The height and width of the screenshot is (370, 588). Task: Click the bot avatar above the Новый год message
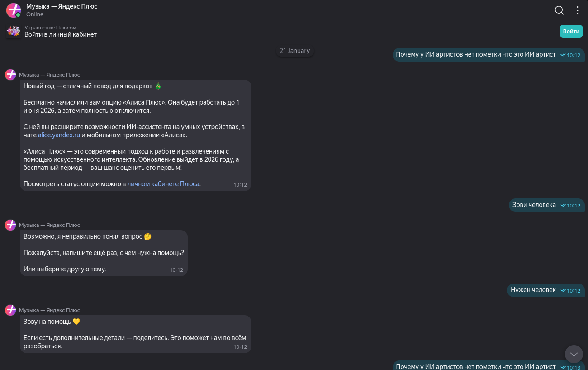coord(10,75)
